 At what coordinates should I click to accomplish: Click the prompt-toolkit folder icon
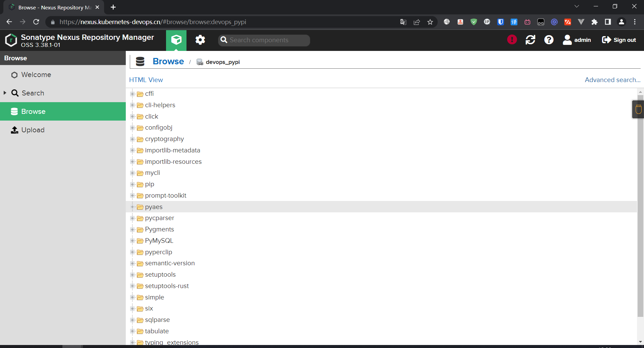coord(140,196)
